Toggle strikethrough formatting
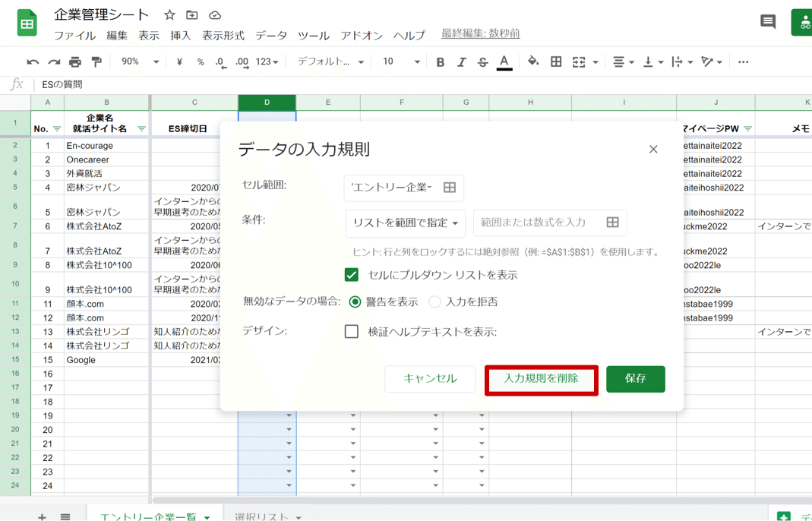The height and width of the screenshot is (521, 812). tap(482, 62)
